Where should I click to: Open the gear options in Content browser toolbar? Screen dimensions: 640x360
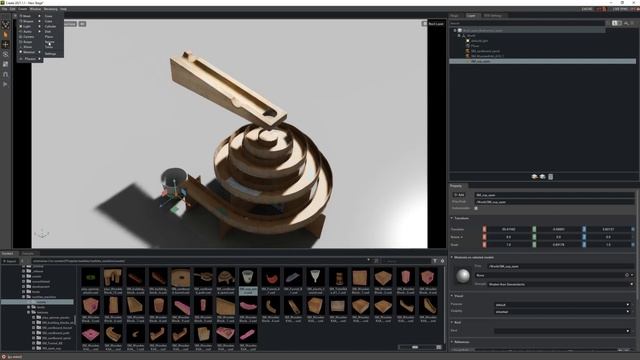(x=442, y=261)
